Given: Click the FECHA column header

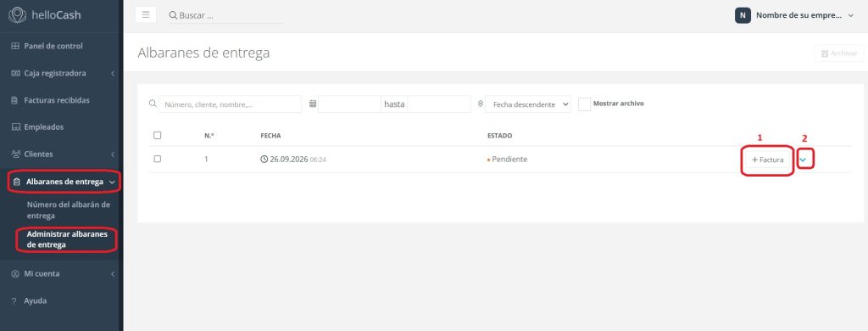Looking at the screenshot, I should coord(270,135).
